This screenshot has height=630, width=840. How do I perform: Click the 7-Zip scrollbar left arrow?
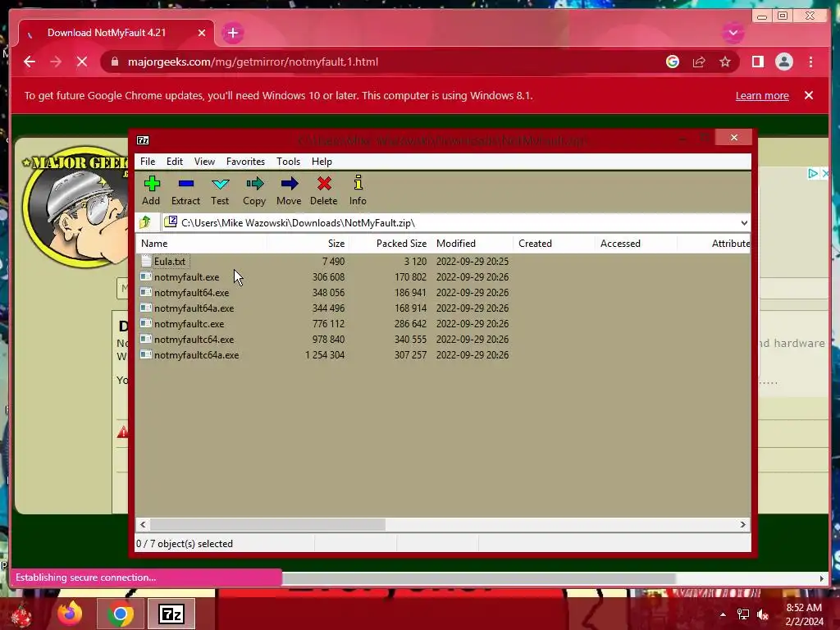(143, 524)
